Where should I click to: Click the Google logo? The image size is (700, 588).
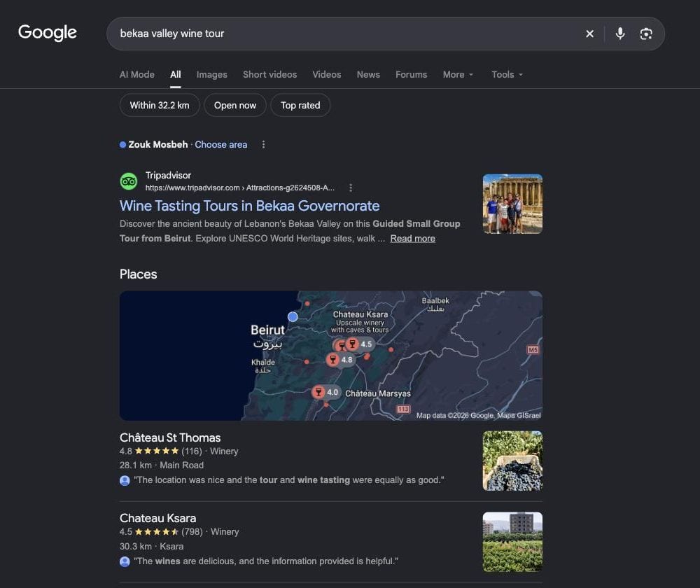click(48, 33)
